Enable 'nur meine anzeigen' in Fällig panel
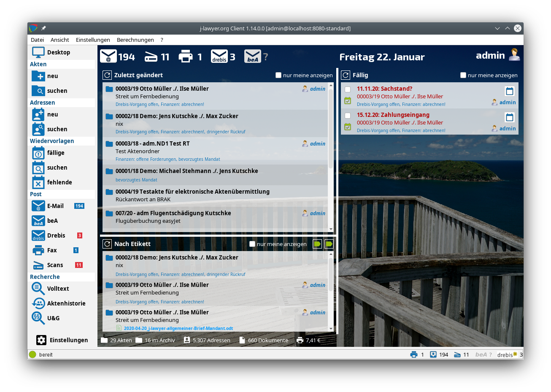 tap(463, 75)
